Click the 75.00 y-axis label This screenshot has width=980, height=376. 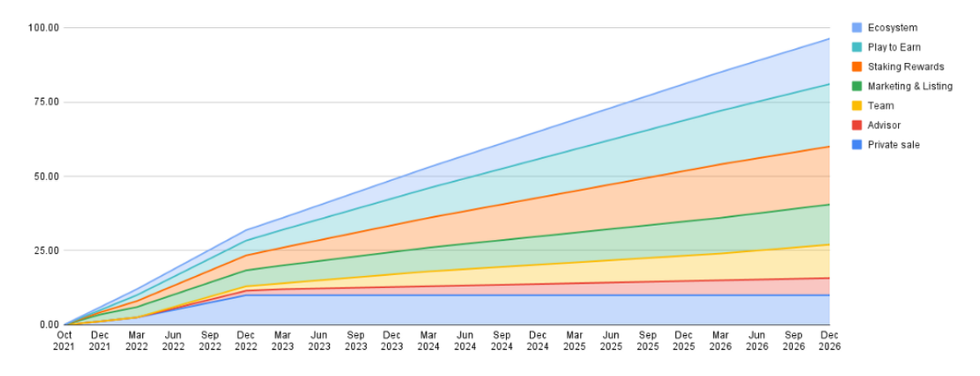45,102
